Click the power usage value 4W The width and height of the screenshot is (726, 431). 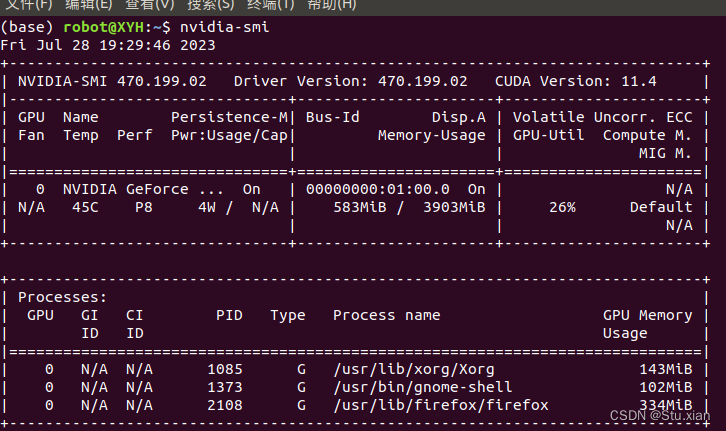[207, 207]
